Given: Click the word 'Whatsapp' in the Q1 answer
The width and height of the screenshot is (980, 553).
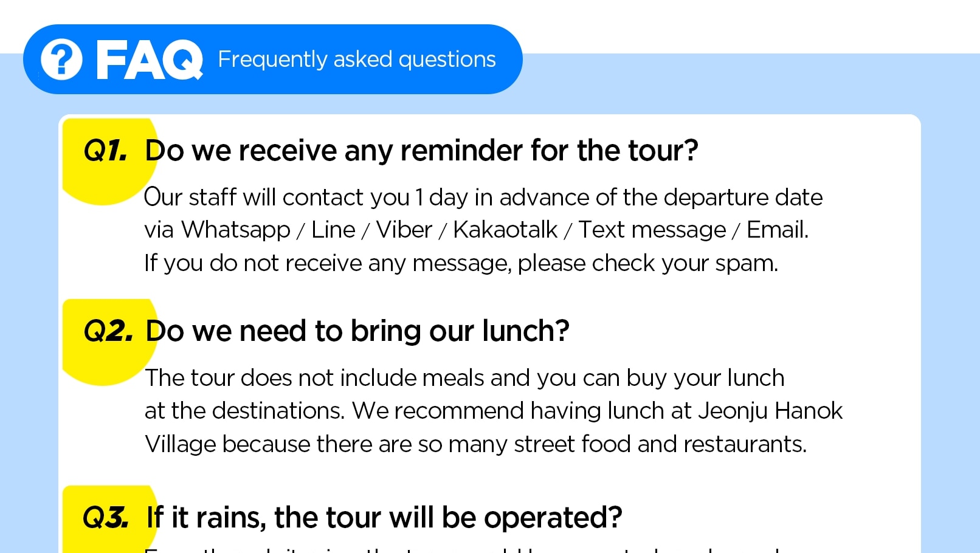Looking at the screenshot, I should [x=236, y=230].
